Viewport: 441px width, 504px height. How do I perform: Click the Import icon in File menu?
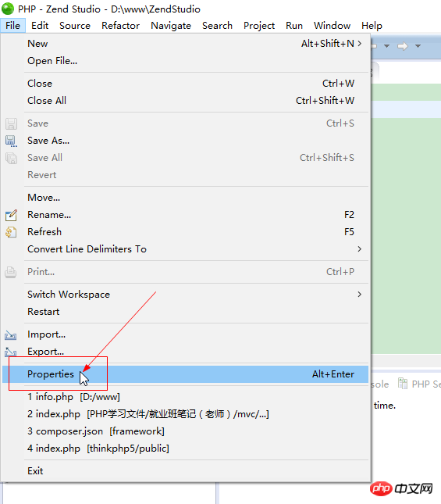11,335
